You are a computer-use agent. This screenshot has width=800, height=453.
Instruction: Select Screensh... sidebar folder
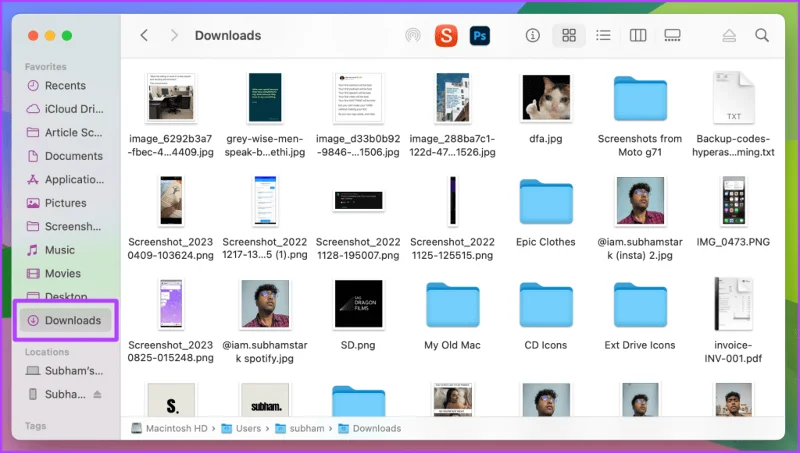[64, 226]
